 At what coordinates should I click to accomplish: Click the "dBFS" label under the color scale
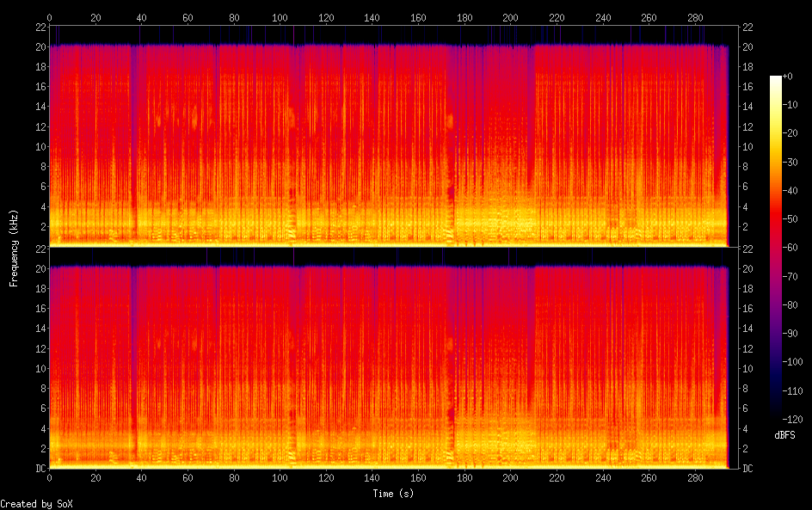[784, 435]
